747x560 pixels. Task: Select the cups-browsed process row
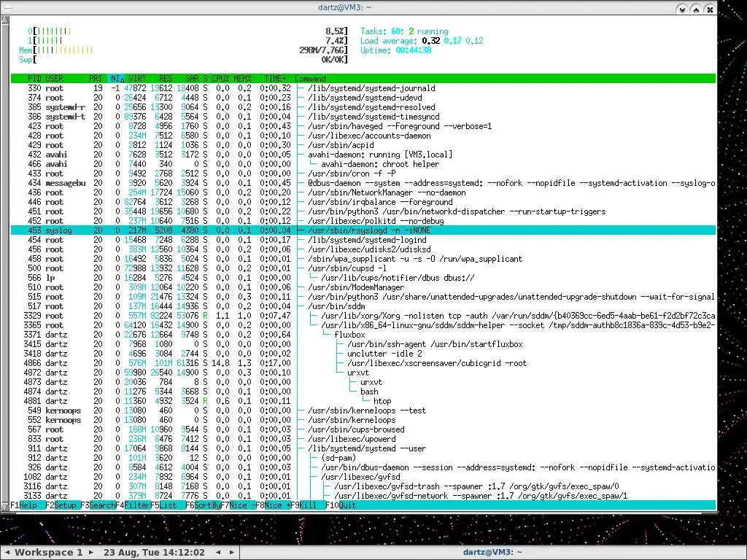point(363,429)
